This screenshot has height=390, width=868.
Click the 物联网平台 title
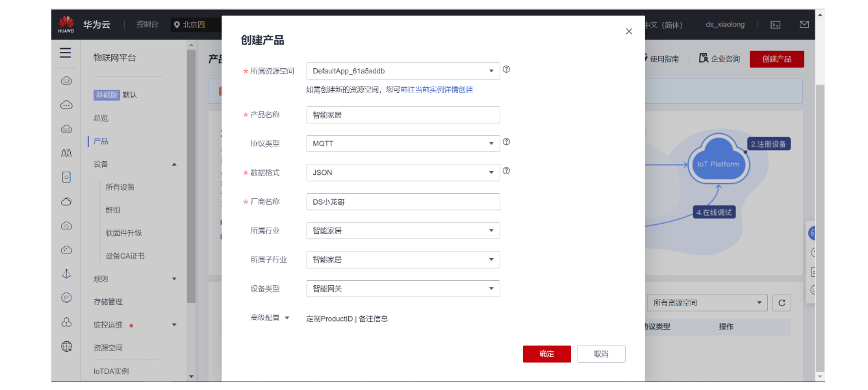pos(115,58)
